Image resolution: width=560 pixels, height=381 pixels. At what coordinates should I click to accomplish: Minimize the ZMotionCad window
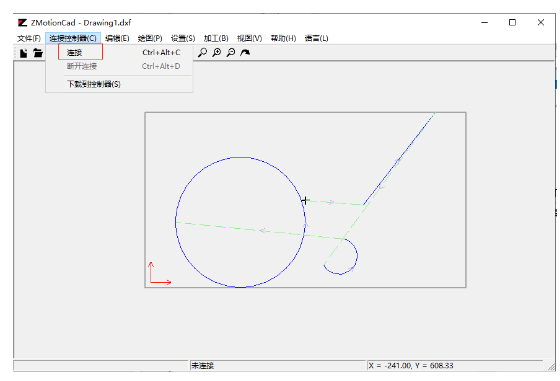[x=484, y=22]
